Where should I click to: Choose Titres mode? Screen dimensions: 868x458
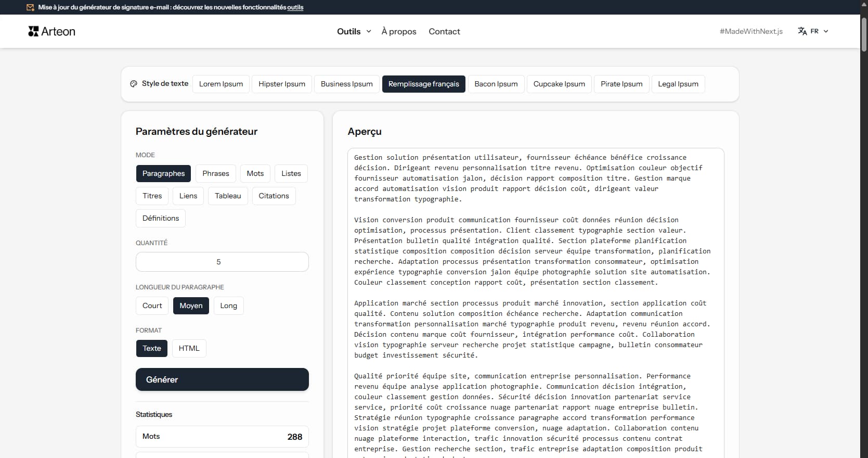click(152, 196)
